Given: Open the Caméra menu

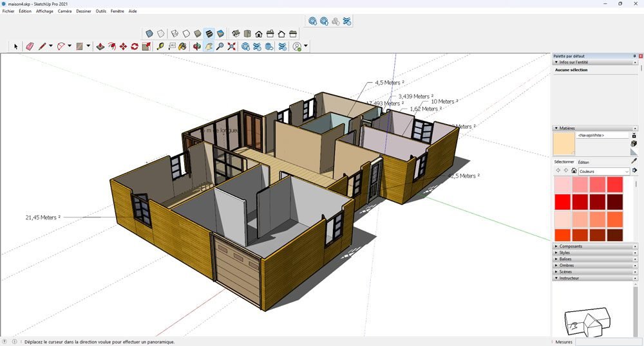Looking at the screenshot, I should pyautogui.click(x=64, y=11).
